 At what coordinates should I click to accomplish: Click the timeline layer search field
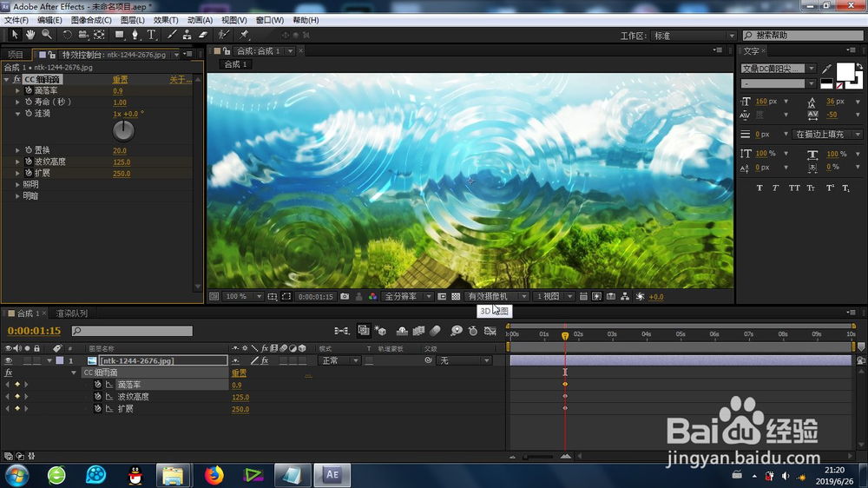pos(132,331)
